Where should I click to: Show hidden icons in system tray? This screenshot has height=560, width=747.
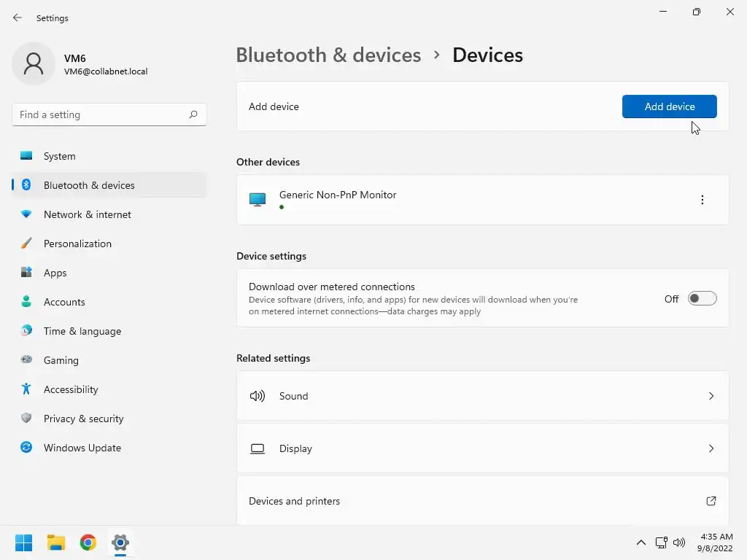pyautogui.click(x=641, y=542)
